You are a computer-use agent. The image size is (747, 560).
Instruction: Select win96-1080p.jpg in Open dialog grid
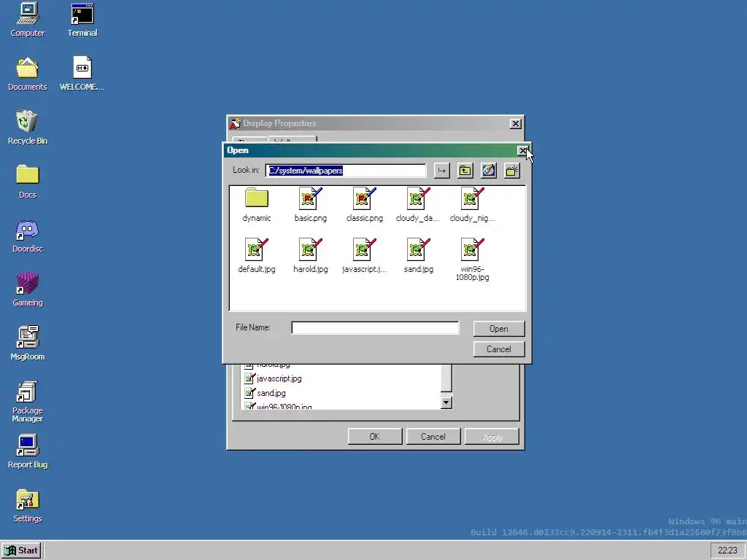(x=472, y=260)
